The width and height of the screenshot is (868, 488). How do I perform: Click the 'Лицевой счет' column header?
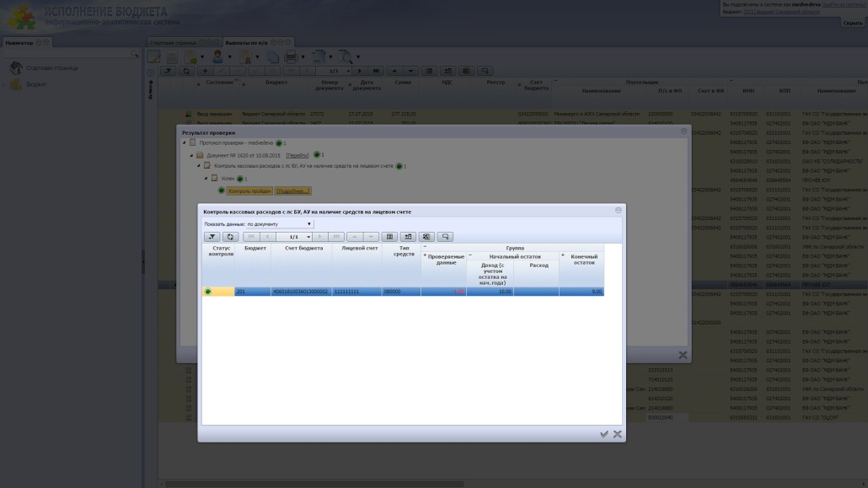coord(356,265)
